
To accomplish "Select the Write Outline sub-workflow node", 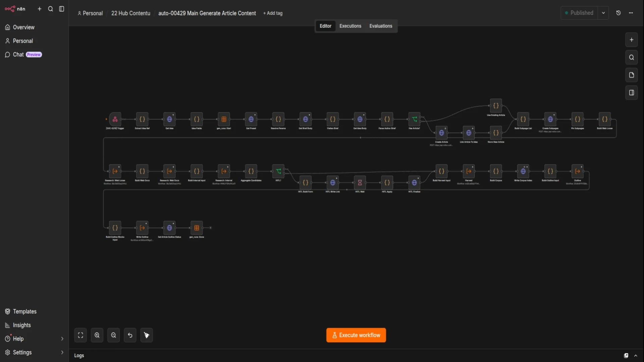I will coord(142,228).
